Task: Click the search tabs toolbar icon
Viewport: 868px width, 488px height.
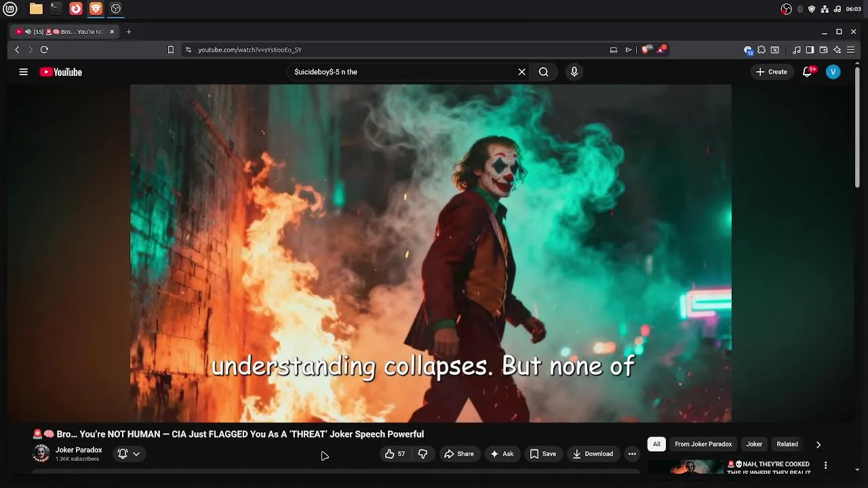Action: (x=775, y=49)
